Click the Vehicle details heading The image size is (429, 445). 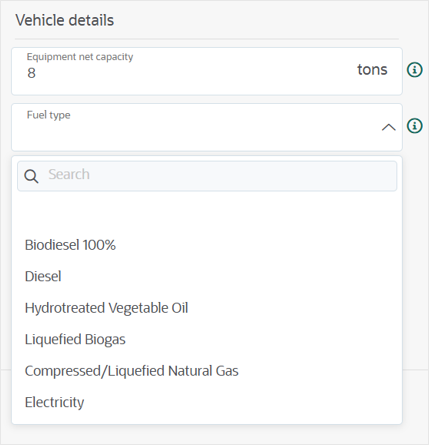[x=65, y=20]
